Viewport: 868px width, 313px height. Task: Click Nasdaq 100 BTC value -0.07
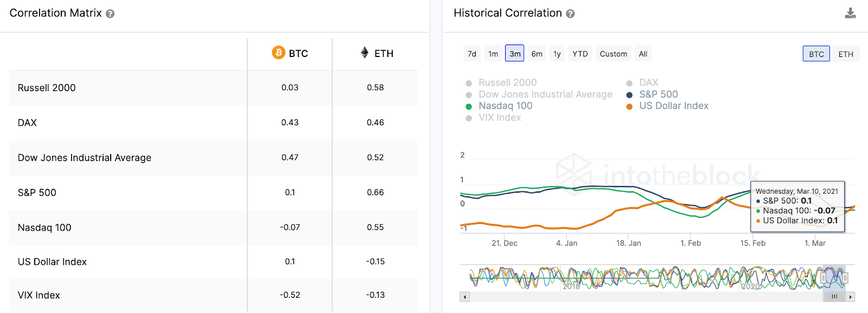(x=290, y=227)
